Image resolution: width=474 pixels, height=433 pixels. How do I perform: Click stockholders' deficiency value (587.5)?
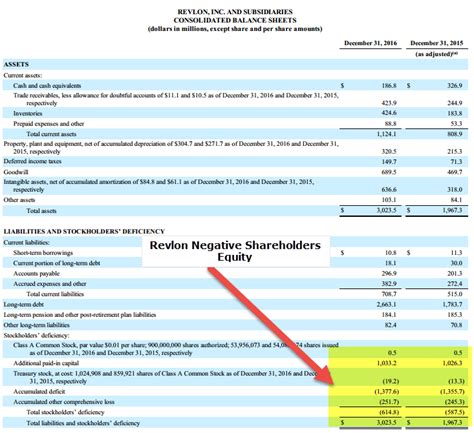tap(455, 412)
